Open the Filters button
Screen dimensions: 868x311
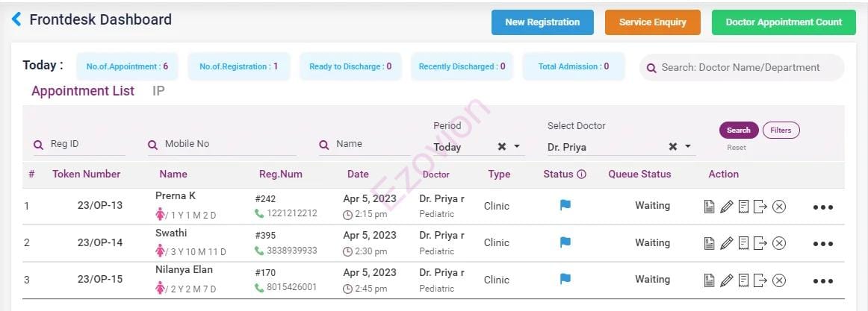781,131
